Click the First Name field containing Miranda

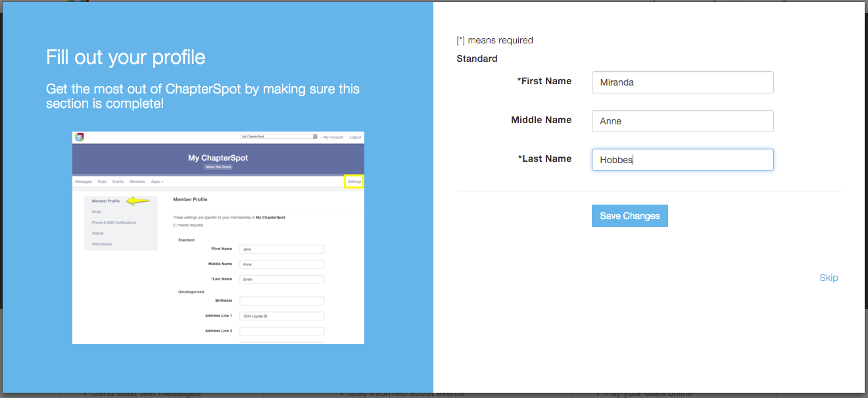click(x=683, y=82)
